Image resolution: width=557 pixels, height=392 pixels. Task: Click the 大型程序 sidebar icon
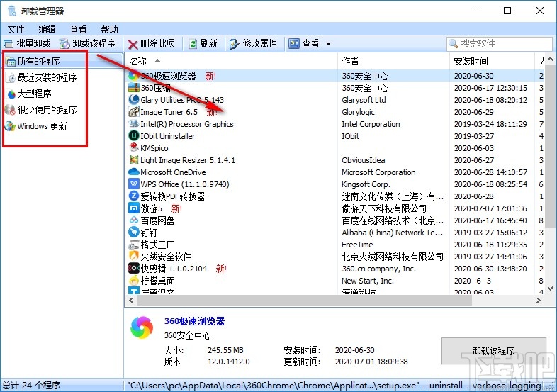click(11, 94)
